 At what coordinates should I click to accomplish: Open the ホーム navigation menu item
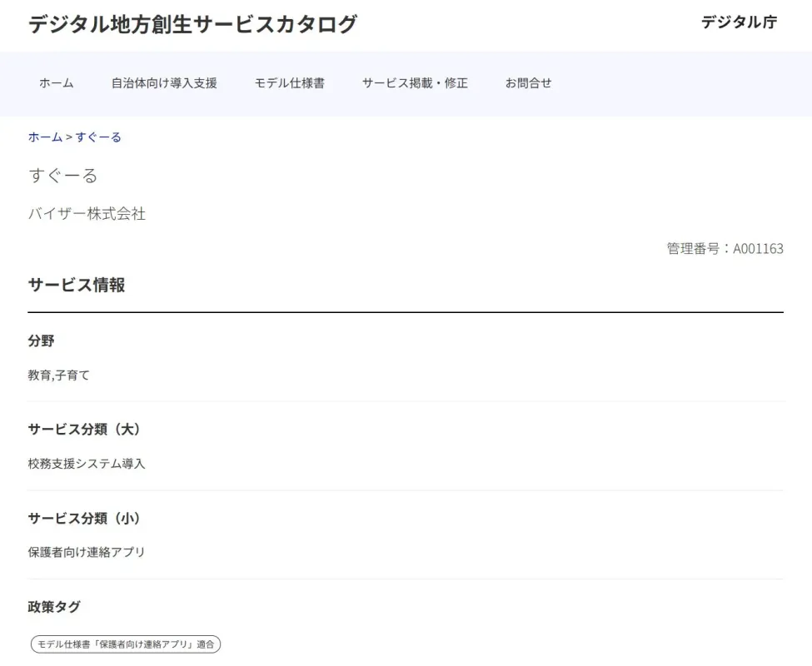point(57,83)
